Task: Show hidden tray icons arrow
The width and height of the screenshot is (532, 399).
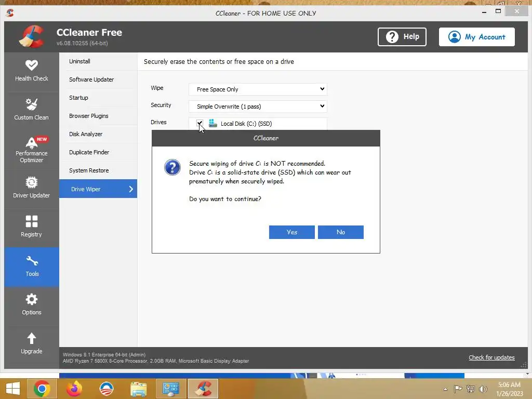Action: [x=445, y=389]
